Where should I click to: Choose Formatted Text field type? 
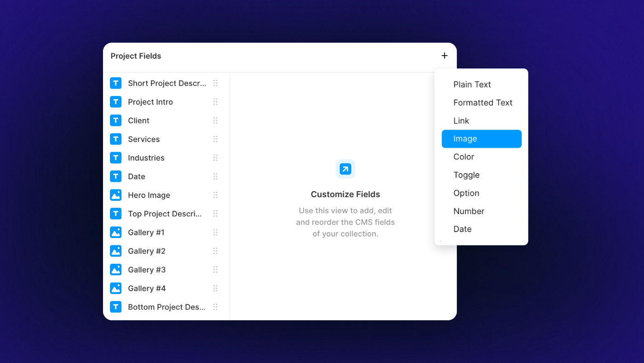[483, 102]
